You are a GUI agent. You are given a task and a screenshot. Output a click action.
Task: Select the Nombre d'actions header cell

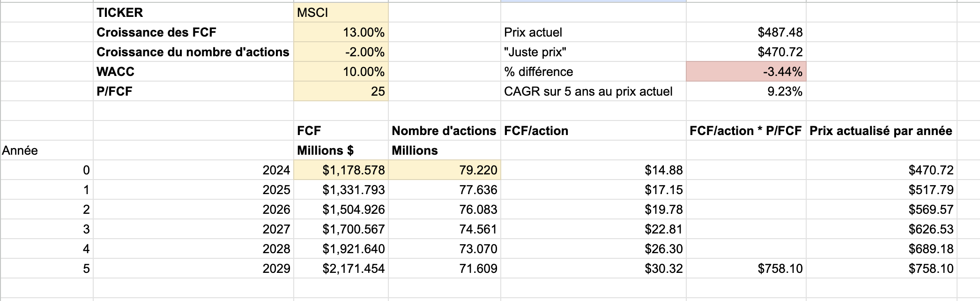click(445, 131)
